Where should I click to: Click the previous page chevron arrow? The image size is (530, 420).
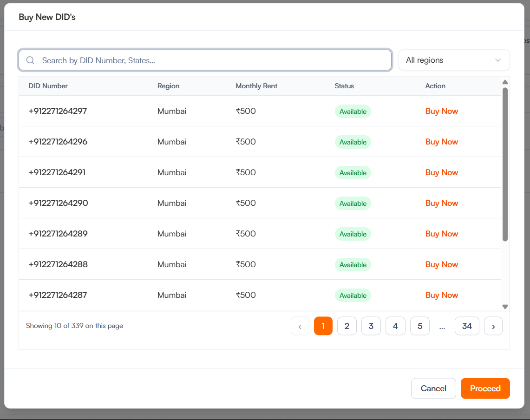point(300,326)
